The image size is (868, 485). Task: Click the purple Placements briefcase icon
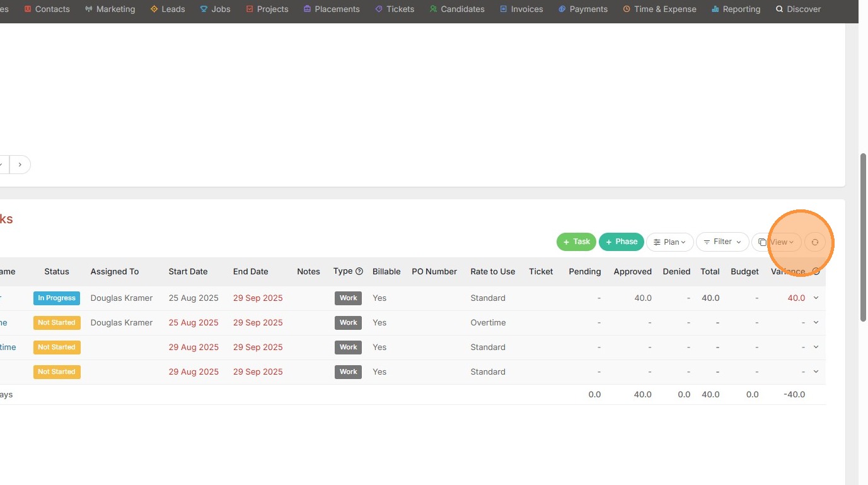(308, 9)
